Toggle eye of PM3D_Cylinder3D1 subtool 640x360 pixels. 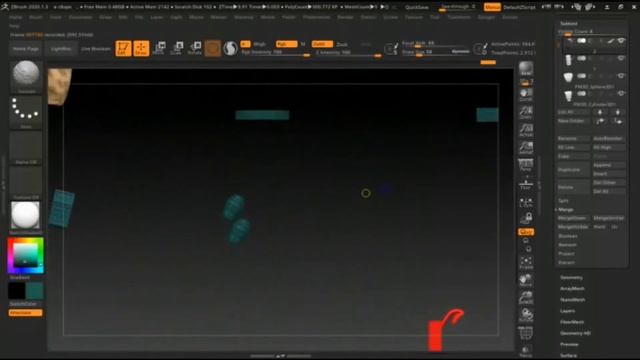pos(621,93)
